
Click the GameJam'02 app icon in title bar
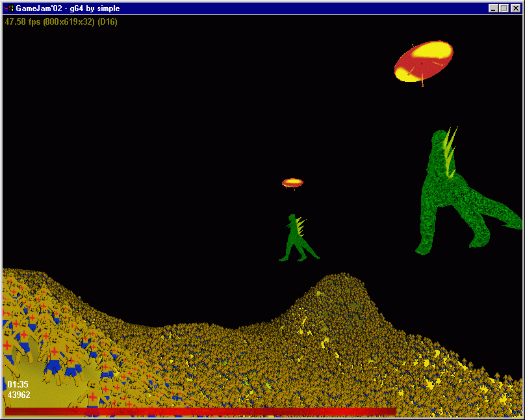coord(9,8)
